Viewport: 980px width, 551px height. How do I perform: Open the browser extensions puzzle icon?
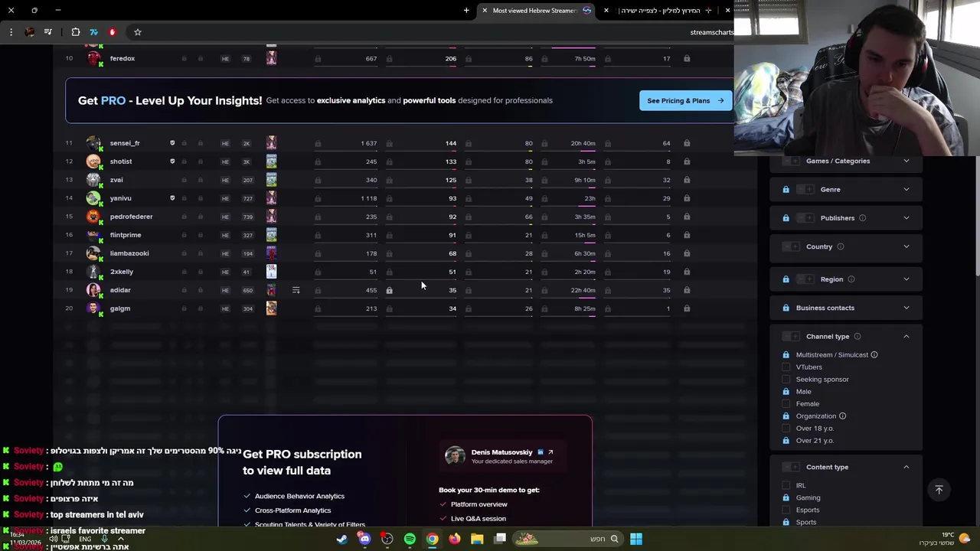(x=76, y=32)
